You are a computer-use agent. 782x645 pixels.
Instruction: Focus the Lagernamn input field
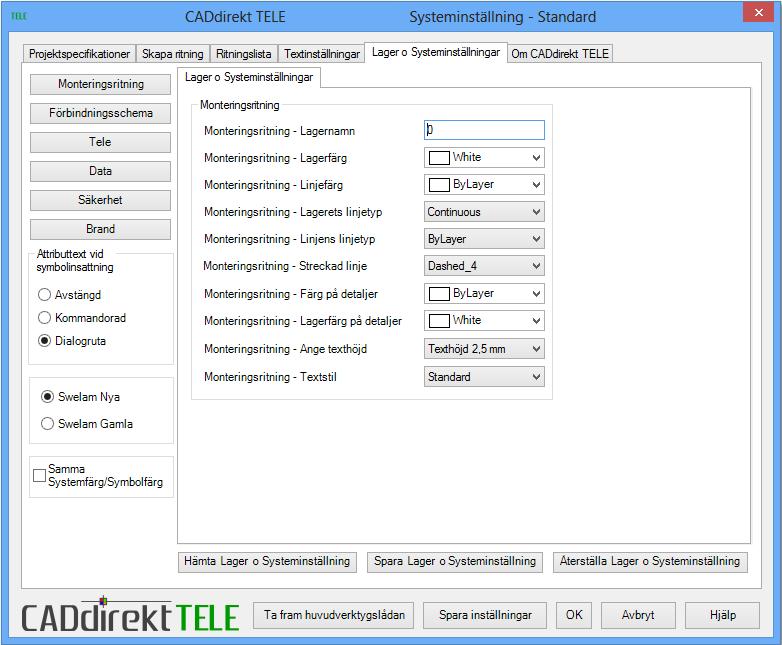click(484, 130)
